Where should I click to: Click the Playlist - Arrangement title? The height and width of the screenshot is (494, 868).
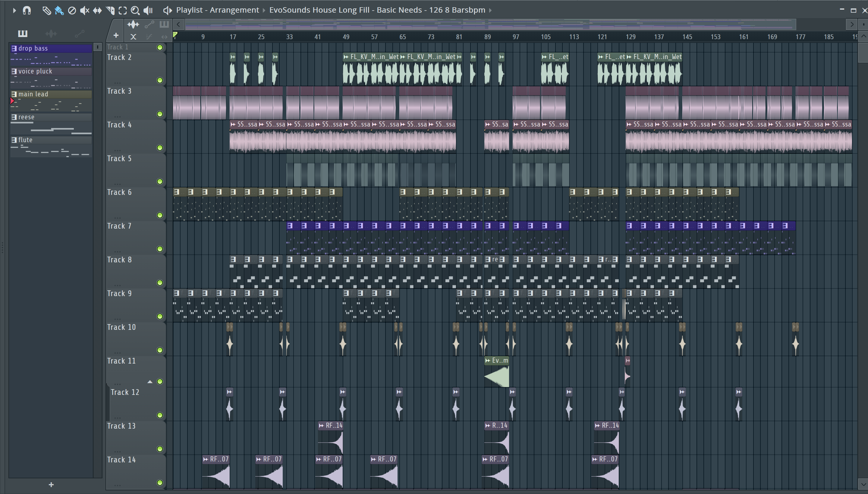[217, 10]
